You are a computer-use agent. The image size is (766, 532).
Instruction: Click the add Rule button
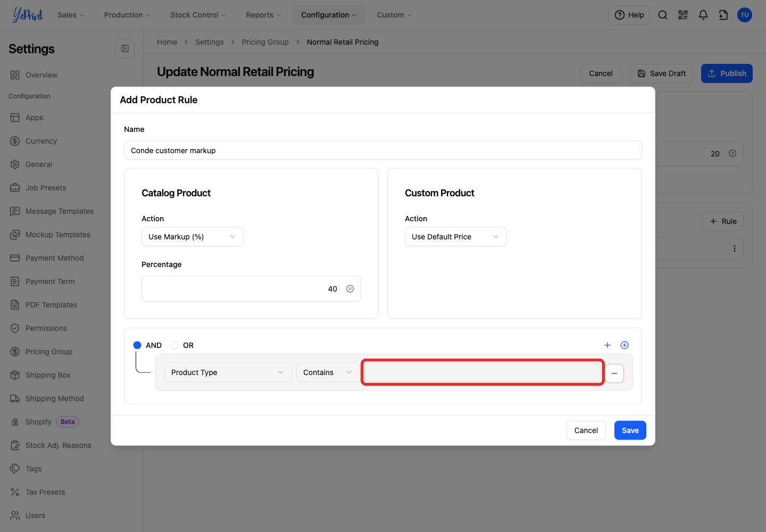(723, 221)
